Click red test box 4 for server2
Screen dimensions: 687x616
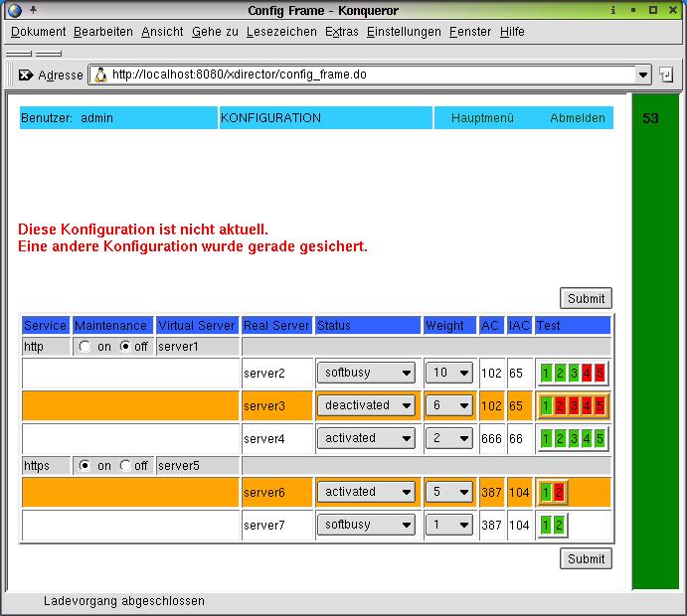(587, 374)
